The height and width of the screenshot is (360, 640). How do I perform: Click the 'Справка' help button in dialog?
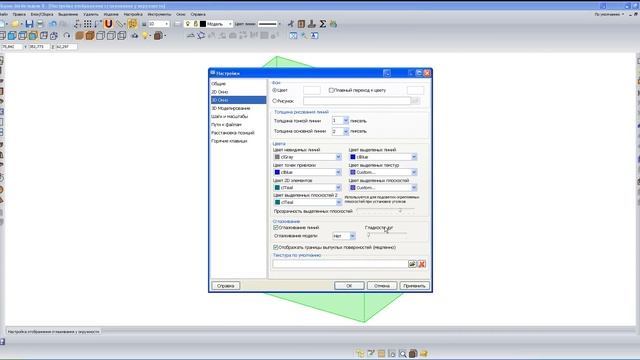(226, 286)
